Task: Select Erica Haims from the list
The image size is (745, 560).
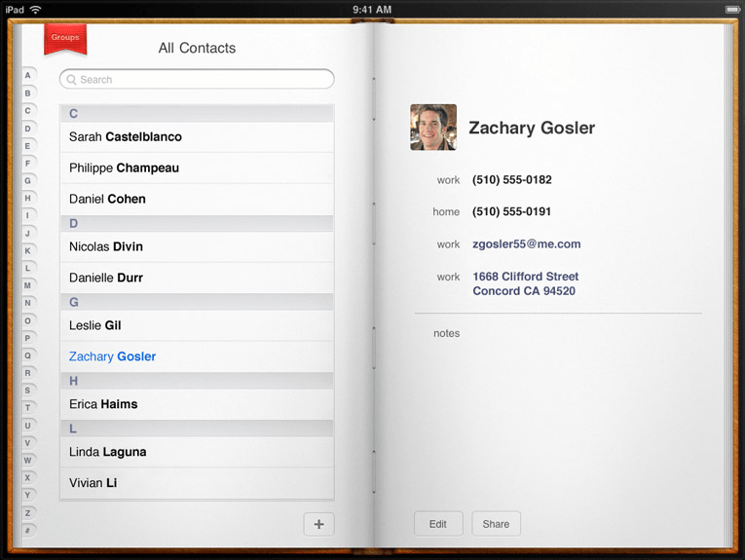Action: pyautogui.click(x=197, y=404)
